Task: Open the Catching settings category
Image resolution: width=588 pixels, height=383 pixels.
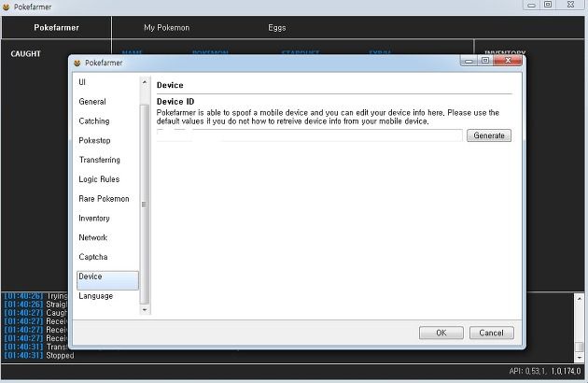Action: (94, 121)
